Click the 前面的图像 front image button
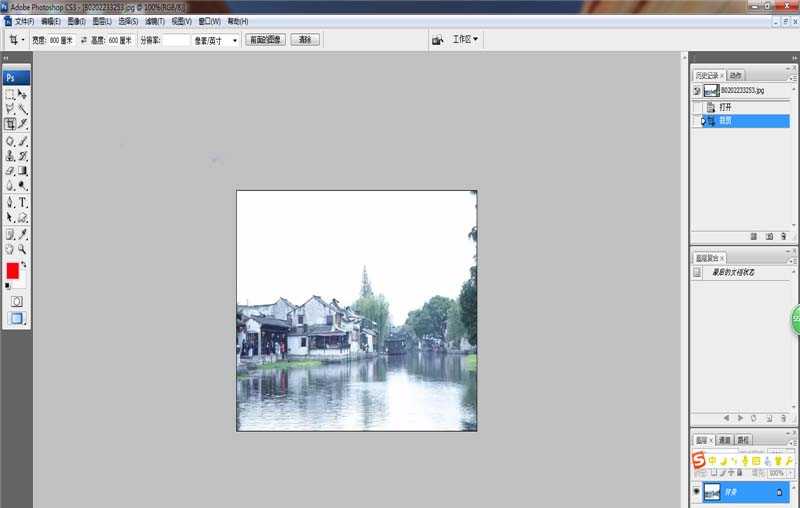Image resolution: width=800 pixels, height=508 pixels. 265,39
